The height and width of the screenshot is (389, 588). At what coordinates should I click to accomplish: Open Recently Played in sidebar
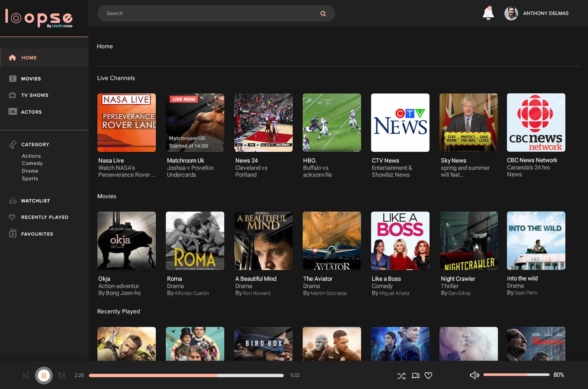click(x=44, y=217)
